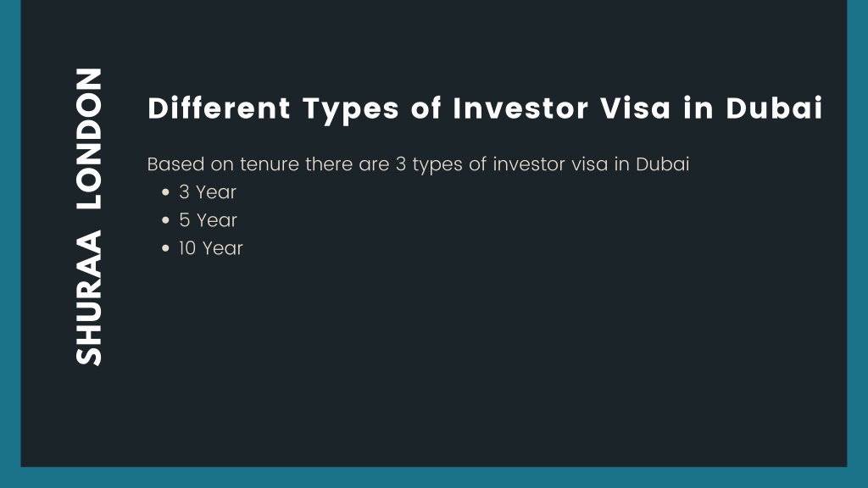
Task: Click the bullet dot before '3 Year'
Action: pyautogui.click(x=165, y=192)
